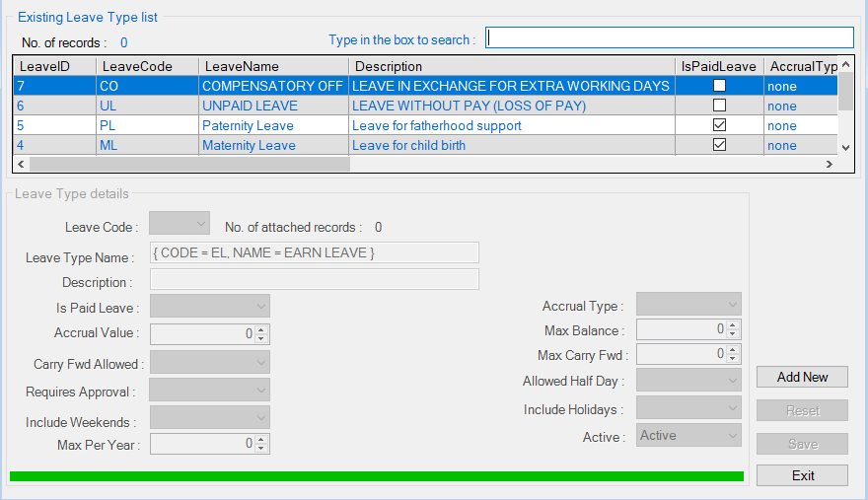This screenshot has height=500, width=868.
Task: Toggle IsPaidLeave checkbox for Compensatory Off row
Action: 719,86
